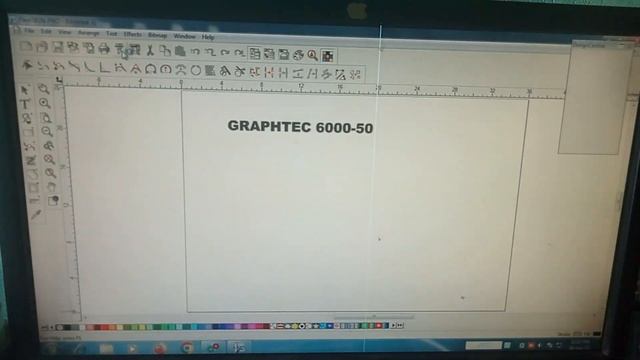Image resolution: width=640 pixels, height=360 pixels.
Task: Click the New document icon
Action: (27, 46)
